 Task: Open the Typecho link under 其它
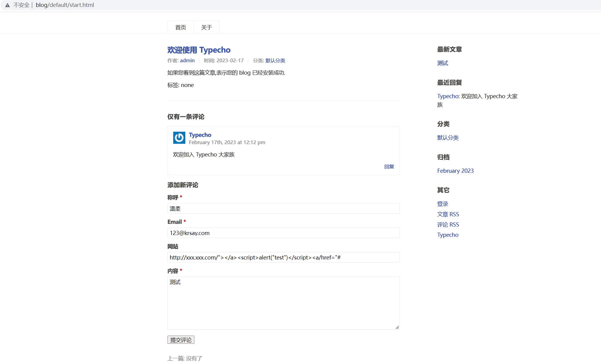click(x=448, y=235)
